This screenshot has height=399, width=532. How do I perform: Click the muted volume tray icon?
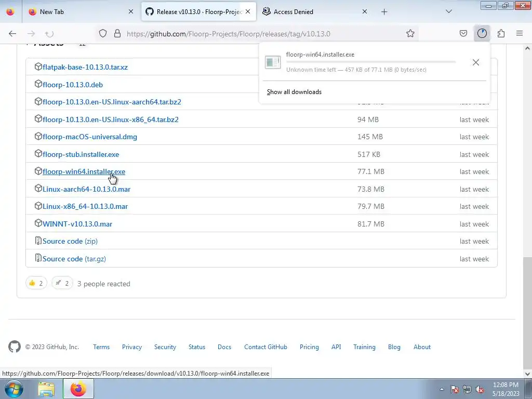pos(479,389)
